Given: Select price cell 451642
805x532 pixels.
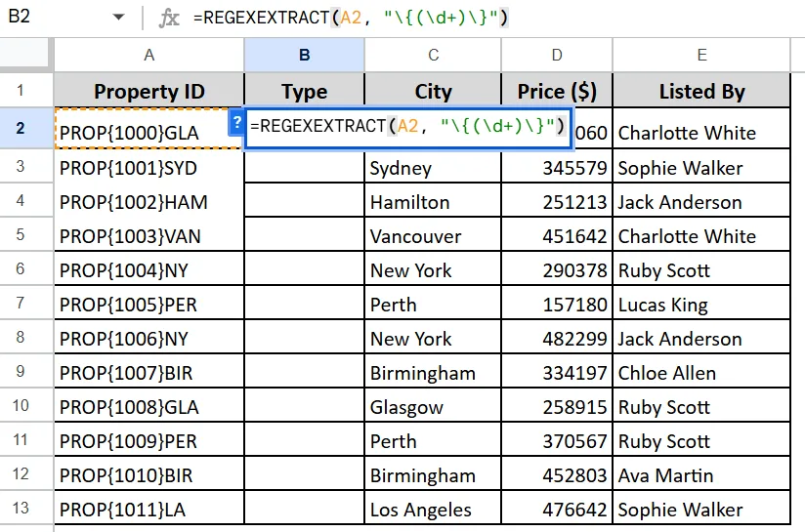Looking at the screenshot, I should point(557,234).
